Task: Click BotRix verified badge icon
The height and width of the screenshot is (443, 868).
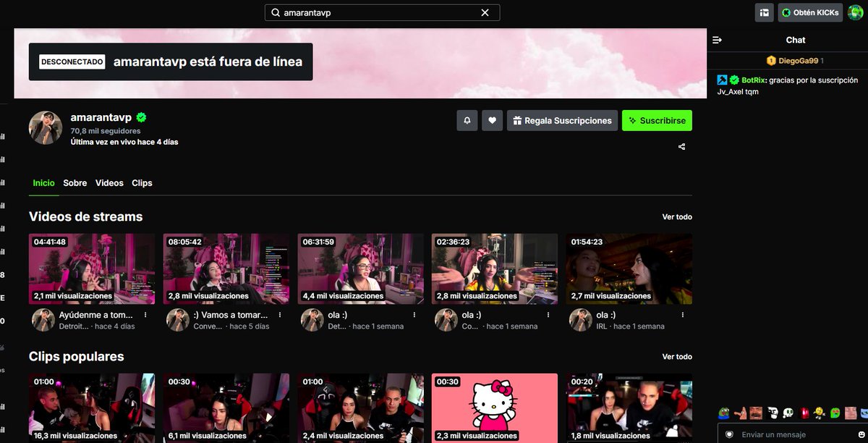Action: (x=734, y=80)
